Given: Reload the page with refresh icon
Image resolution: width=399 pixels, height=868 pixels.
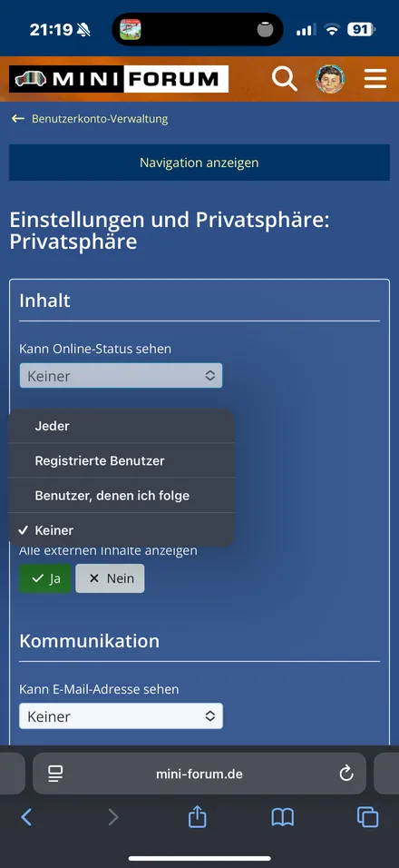Looking at the screenshot, I should [346, 774].
